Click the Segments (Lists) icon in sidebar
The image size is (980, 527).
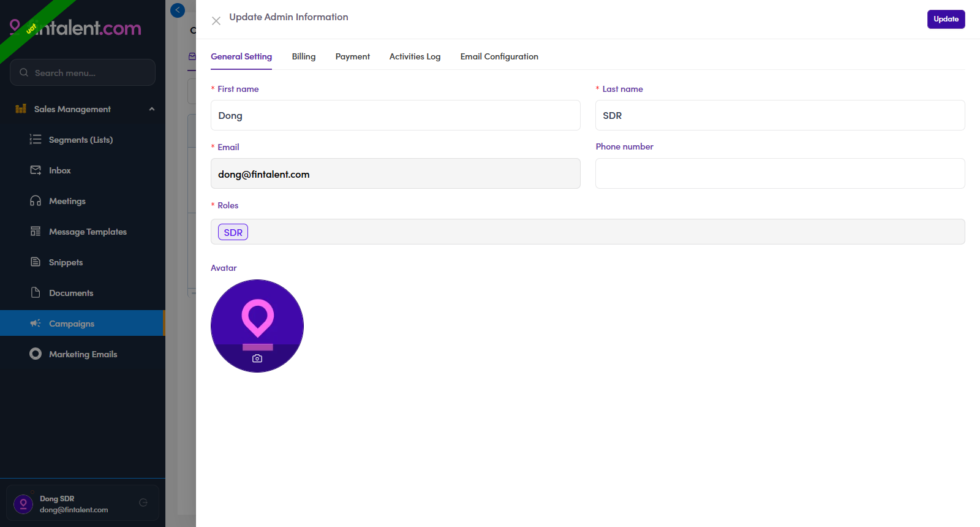36,140
